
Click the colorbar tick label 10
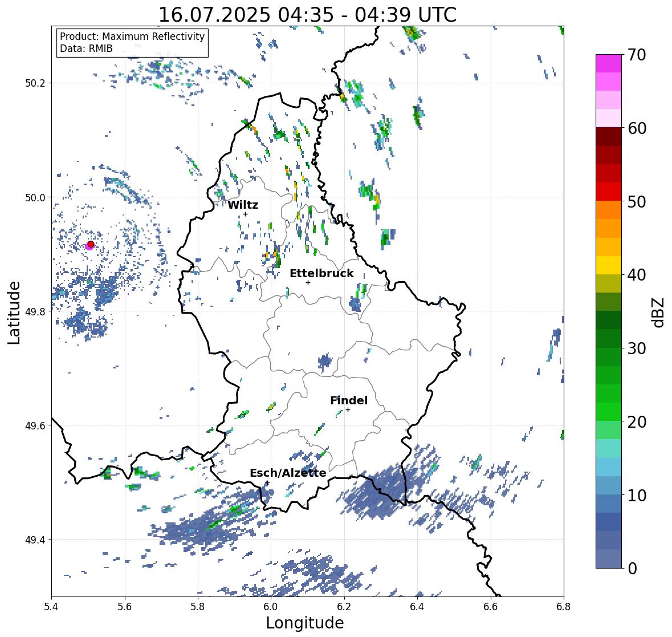(637, 495)
